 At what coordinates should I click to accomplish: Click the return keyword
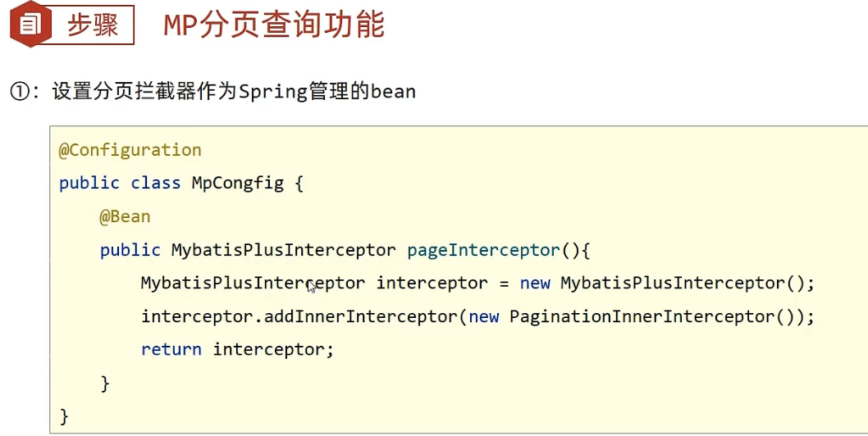click(171, 350)
